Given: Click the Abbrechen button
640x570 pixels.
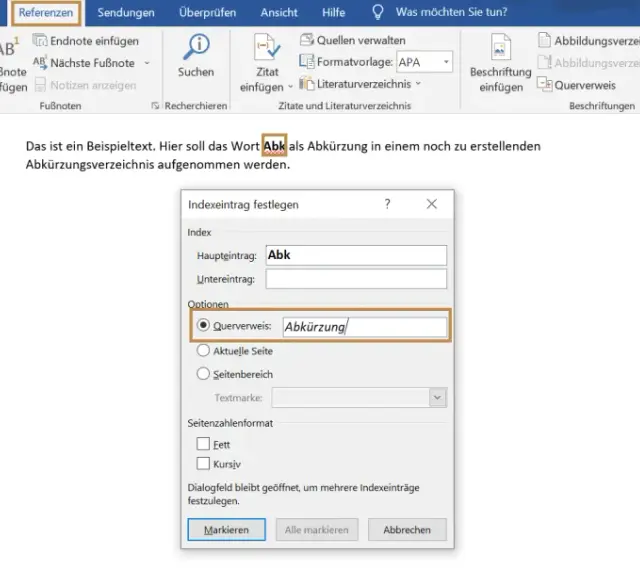Looking at the screenshot, I should 407,530.
